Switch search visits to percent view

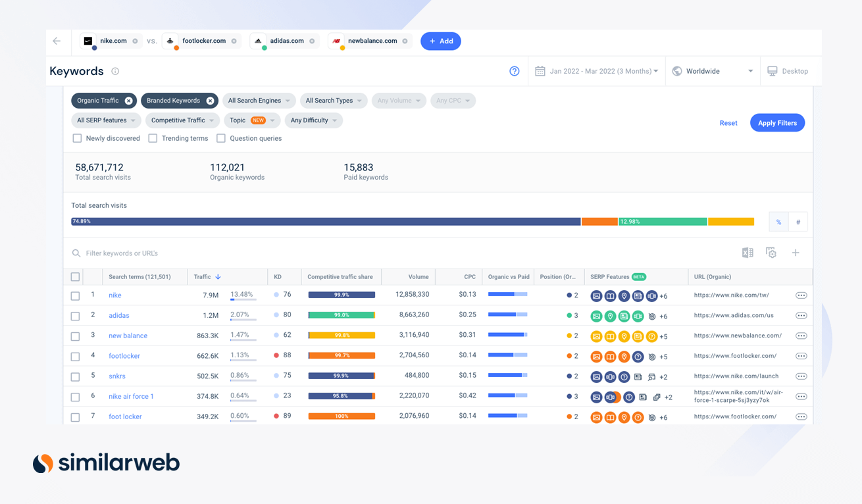[778, 222]
